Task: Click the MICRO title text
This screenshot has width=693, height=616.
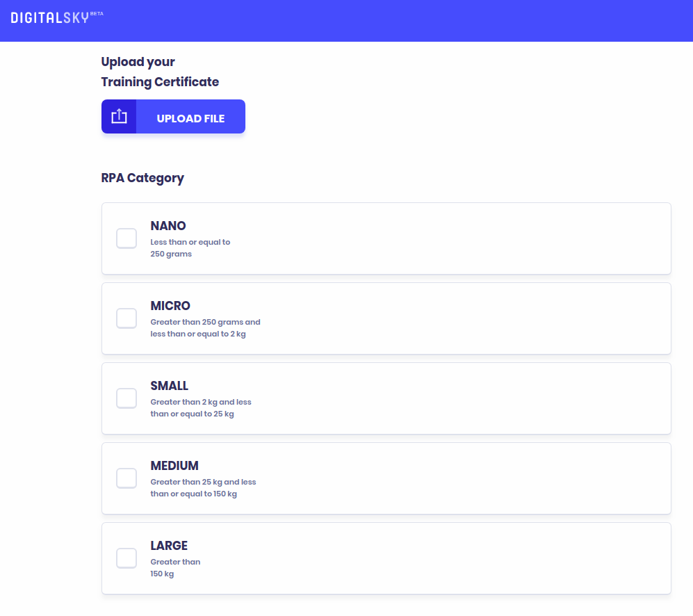Action: 170,306
